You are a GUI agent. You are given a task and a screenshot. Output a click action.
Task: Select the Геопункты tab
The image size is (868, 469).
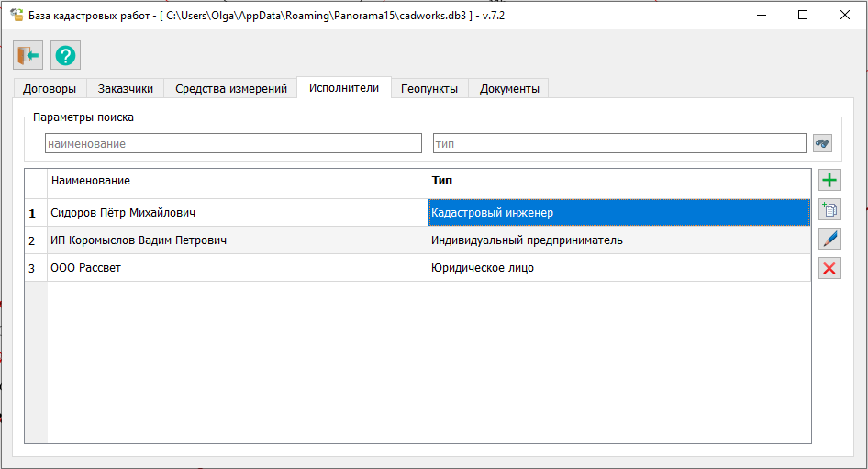click(429, 89)
